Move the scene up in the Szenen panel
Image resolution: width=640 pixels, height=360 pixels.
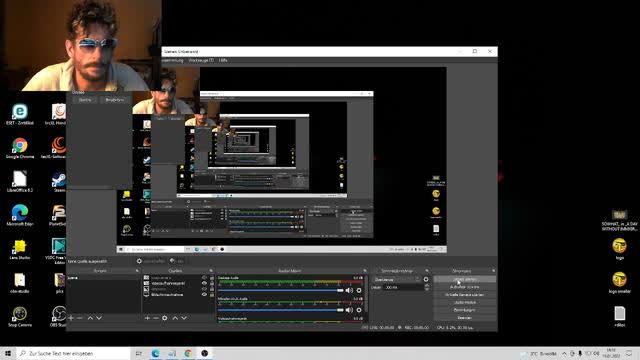(90, 318)
